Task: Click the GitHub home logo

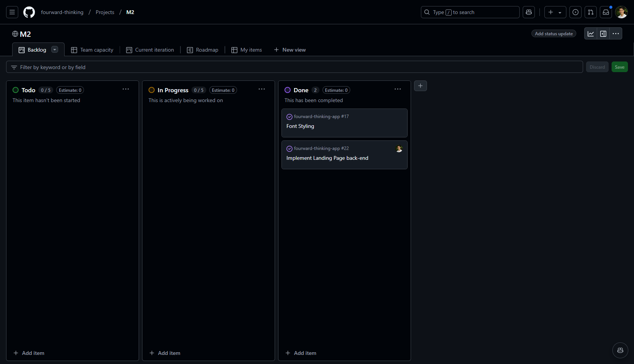Action: pyautogui.click(x=29, y=12)
